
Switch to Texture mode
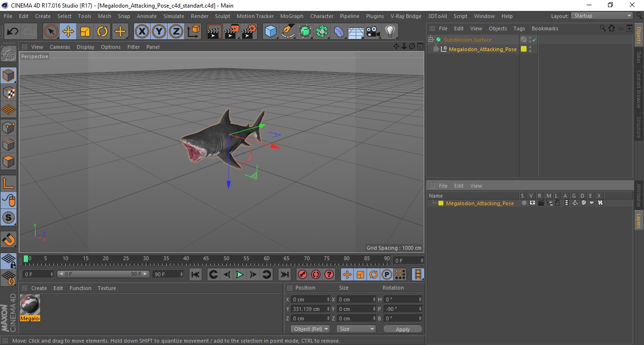(x=9, y=92)
